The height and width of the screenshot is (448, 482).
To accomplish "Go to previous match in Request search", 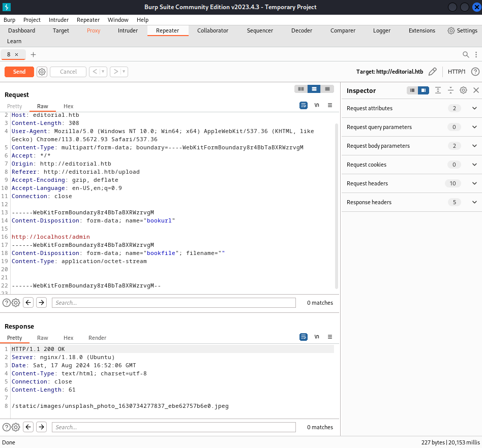I will 28,303.
